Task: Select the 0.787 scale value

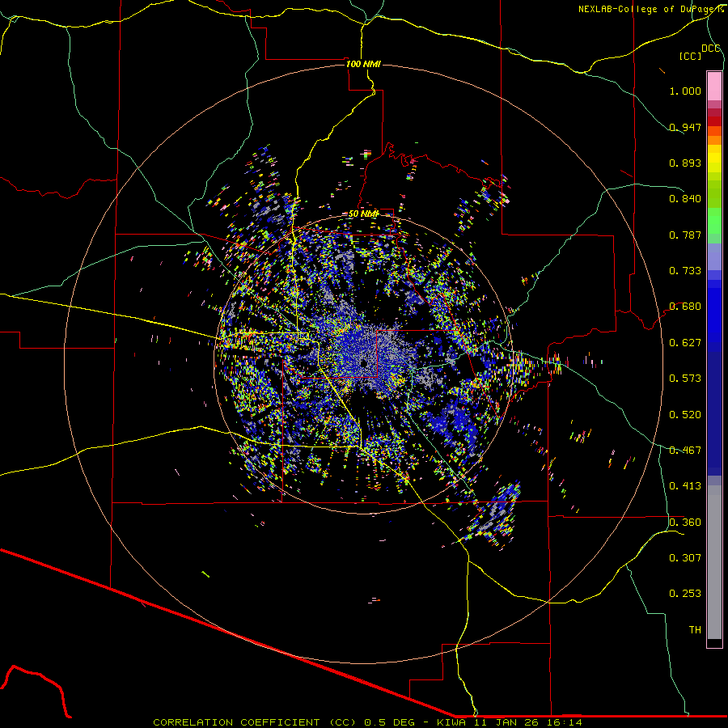Action: coord(685,235)
